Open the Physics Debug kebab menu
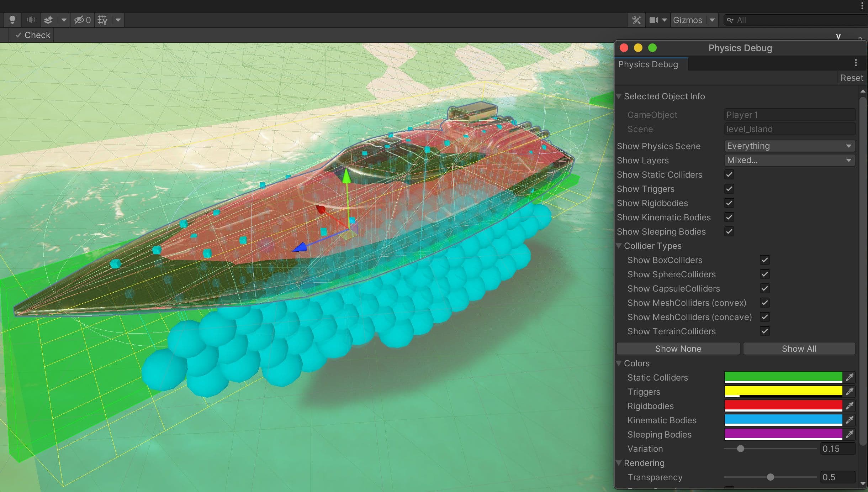Image resolution: width=868 pixels, height=492 pixels. tap(855, 63)
